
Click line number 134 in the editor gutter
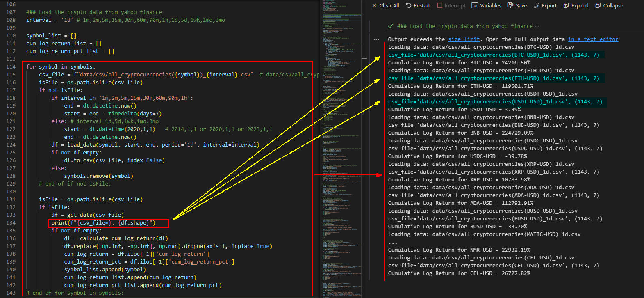coord(11,222)
